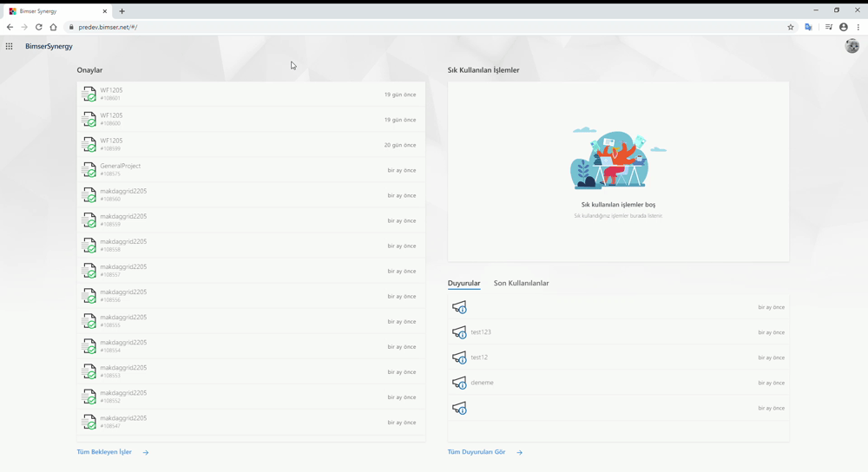Open the Tüm Bekleyen İşler link

[104, 452]
